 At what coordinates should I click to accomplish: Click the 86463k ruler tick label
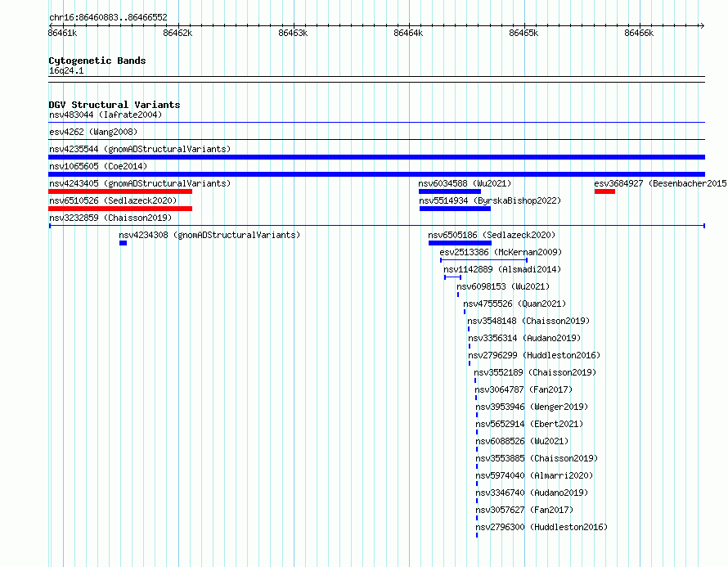[293, 33]
